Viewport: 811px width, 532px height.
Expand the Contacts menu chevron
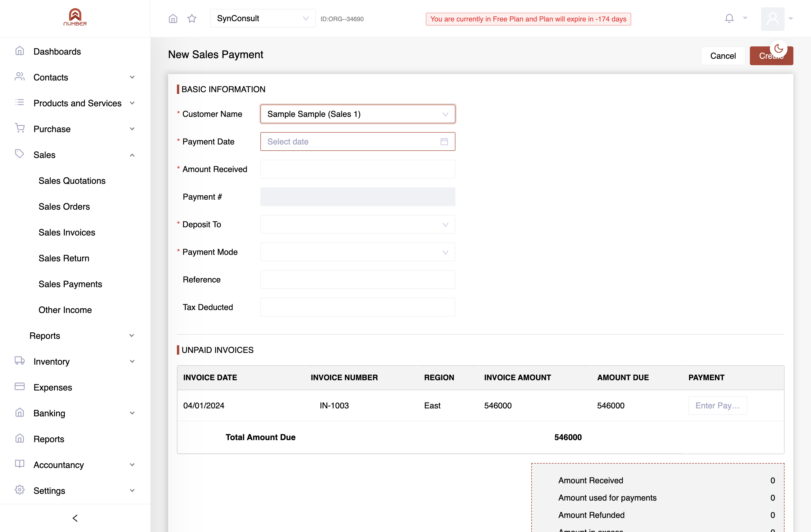tap(132, 77)
